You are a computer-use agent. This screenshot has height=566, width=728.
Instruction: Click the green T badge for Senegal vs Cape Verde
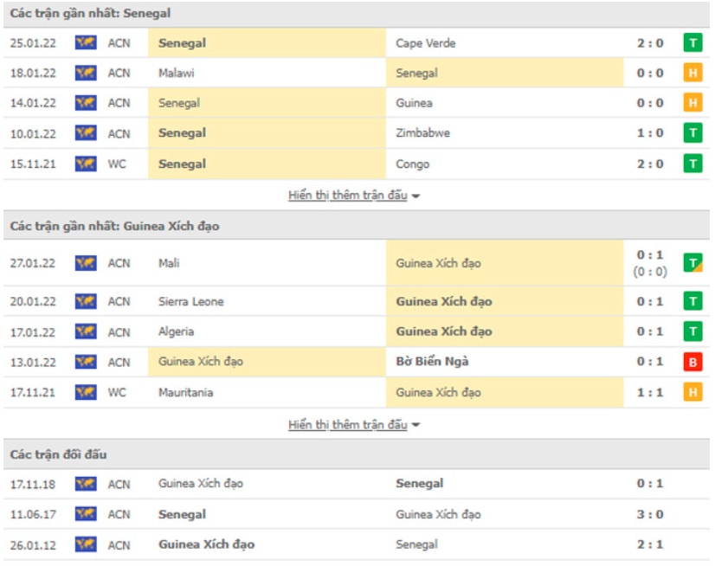[692, 43]
